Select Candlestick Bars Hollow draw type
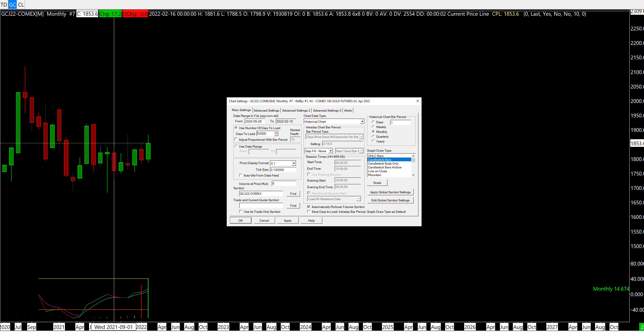This screenshot has width=644, height=332. coord(385,167)
